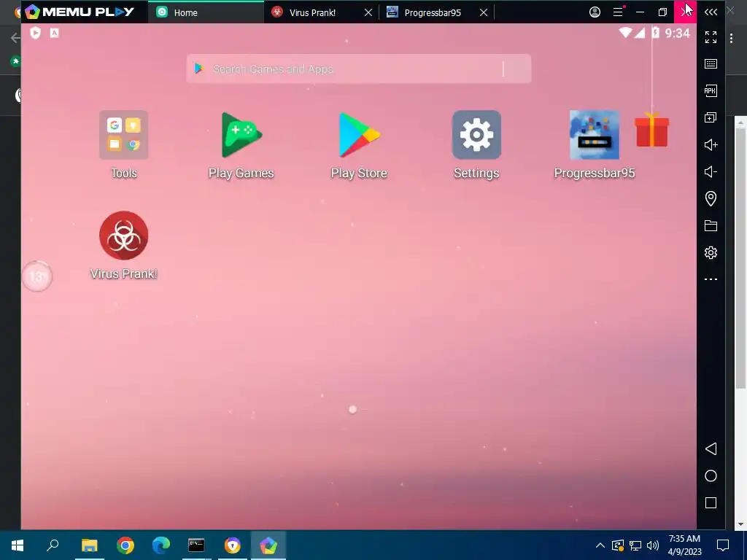Click the APK install icon

click(711, 90)
